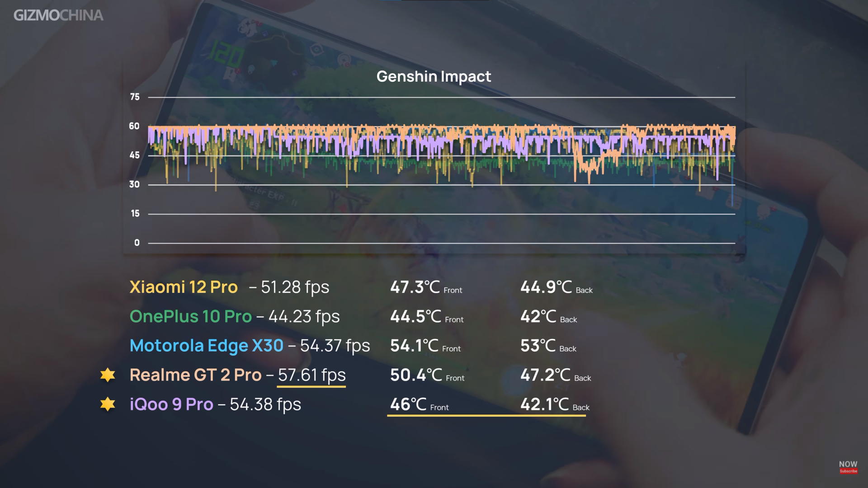Click the 60 axis label
868x488 pixels.
click(134, 127)
